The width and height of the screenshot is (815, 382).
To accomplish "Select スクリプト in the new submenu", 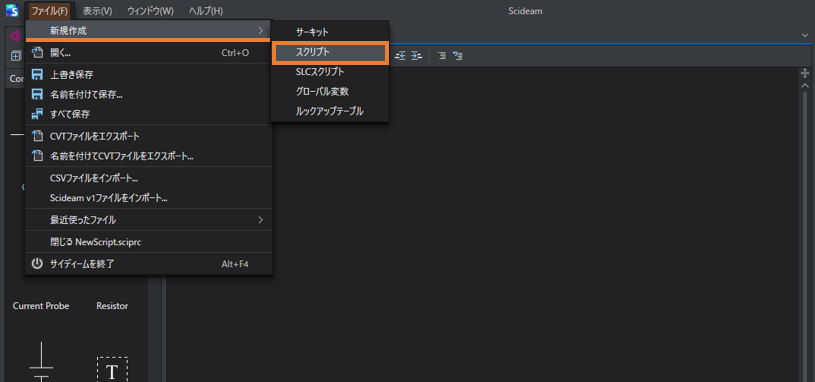I will [330, 52].
